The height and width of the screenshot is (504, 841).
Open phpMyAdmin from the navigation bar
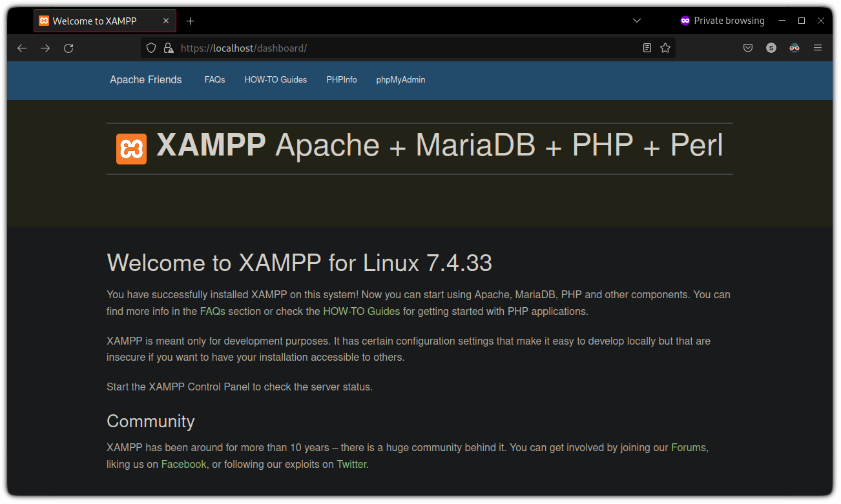(400, 79)
